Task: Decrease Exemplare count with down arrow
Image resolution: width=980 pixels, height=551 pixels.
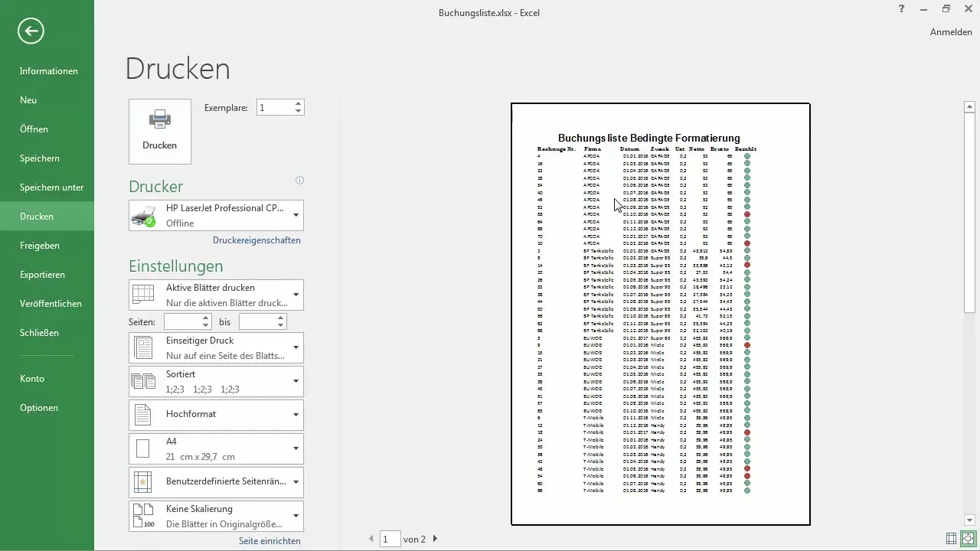Action: coord(299,112)
